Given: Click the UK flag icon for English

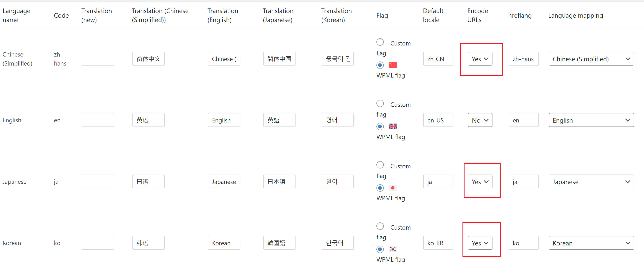Looking at the screenshot, I should [392, 126].
